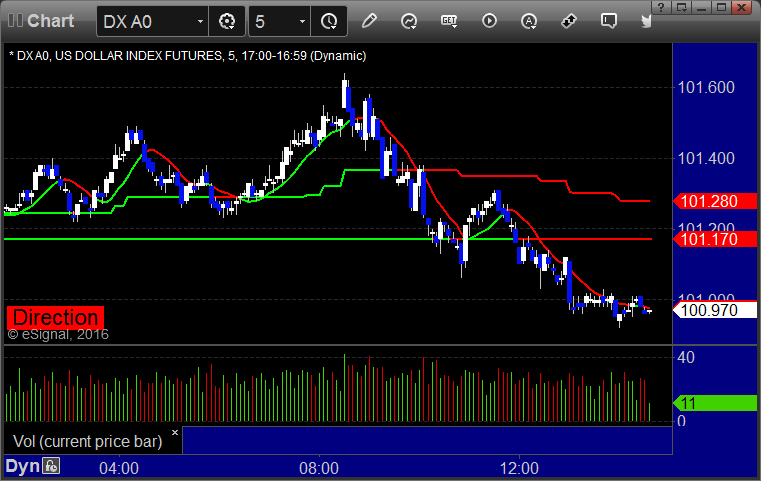
Task: Toggle the Dyn lock icon
Action: 50,466
